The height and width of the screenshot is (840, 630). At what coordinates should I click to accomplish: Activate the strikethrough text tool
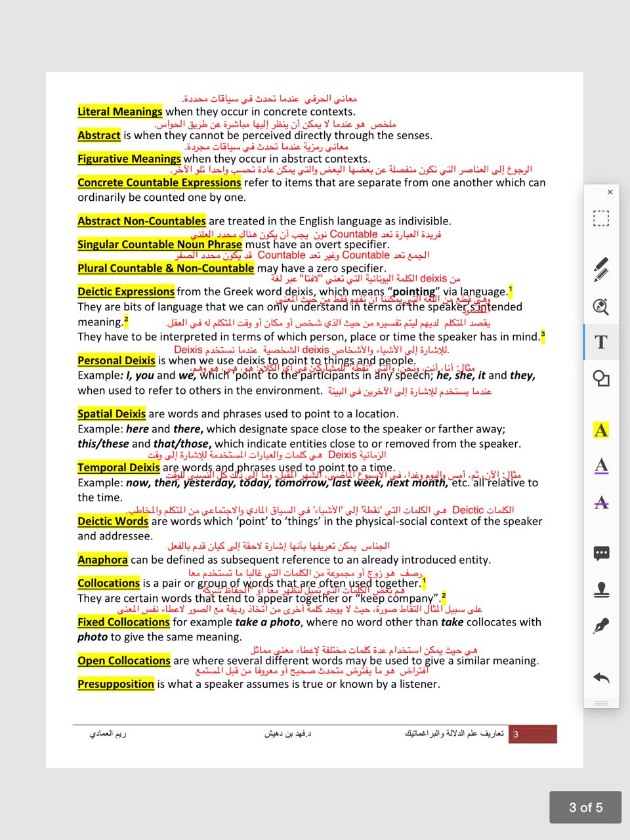(x=601, y=502)
